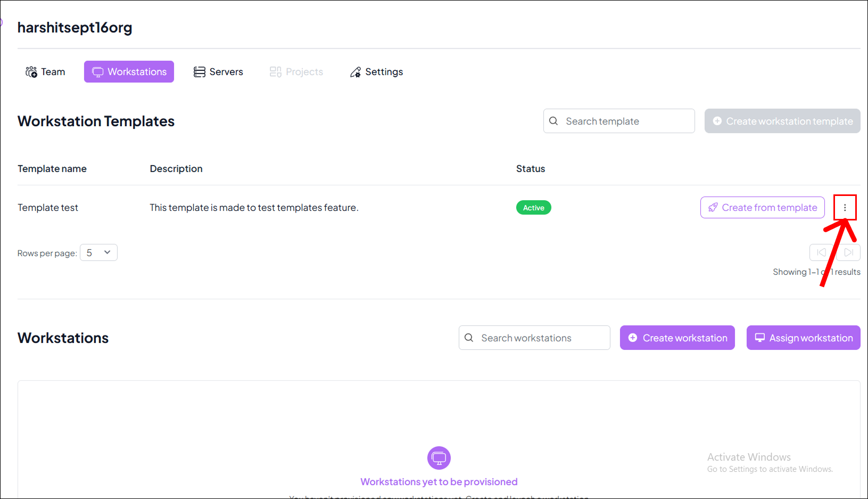
Task: Select the Workstations tab
Action: tap(129, 72)
